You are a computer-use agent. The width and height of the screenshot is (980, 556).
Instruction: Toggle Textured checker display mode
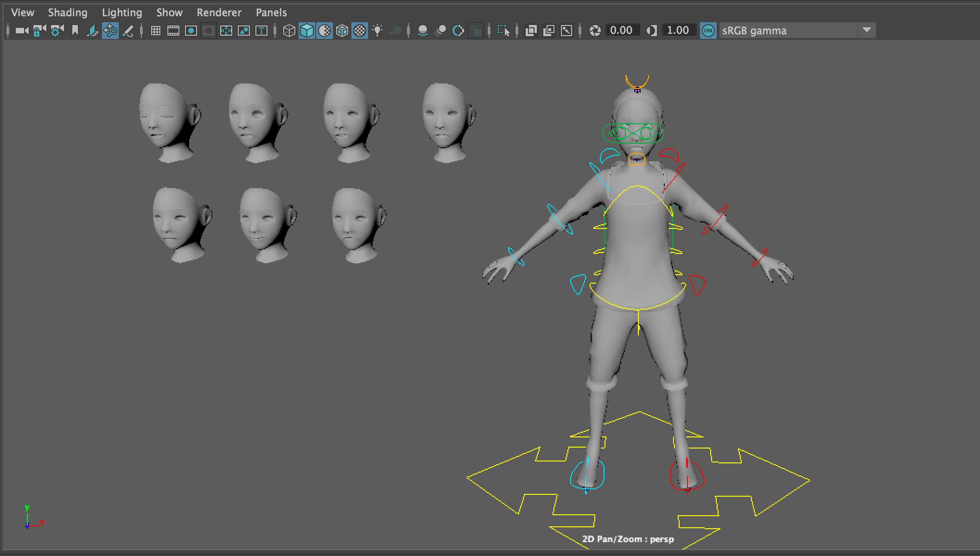point(360,31)
